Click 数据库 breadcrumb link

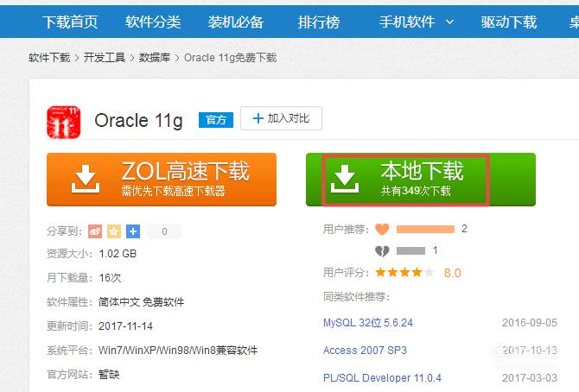pyautogui.click(x=155, y=58)
